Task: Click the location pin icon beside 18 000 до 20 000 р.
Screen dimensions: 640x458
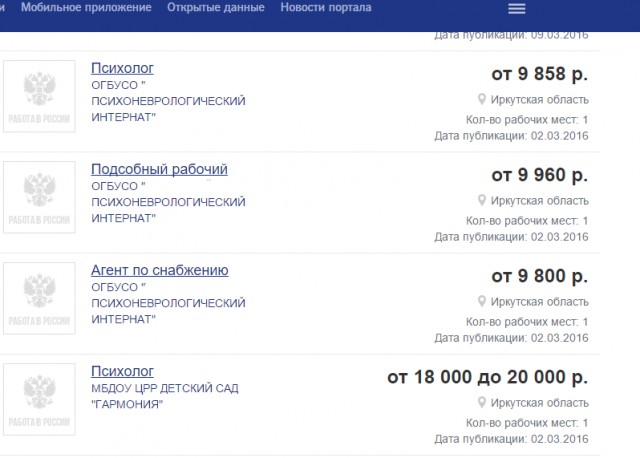Action: (x=482, y=402)
